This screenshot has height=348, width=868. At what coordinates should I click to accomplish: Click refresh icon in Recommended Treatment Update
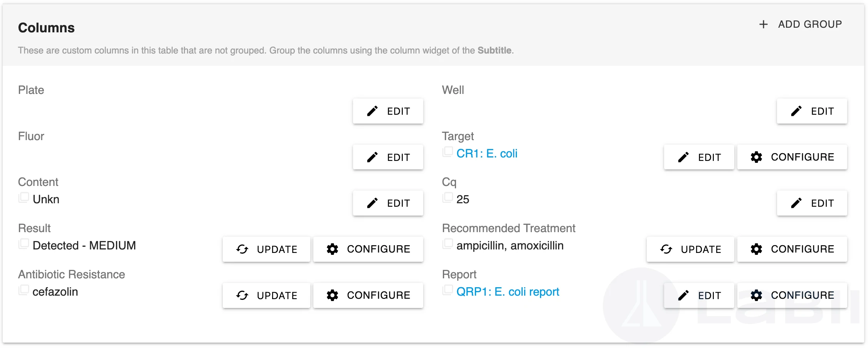[x=666, y=249]
